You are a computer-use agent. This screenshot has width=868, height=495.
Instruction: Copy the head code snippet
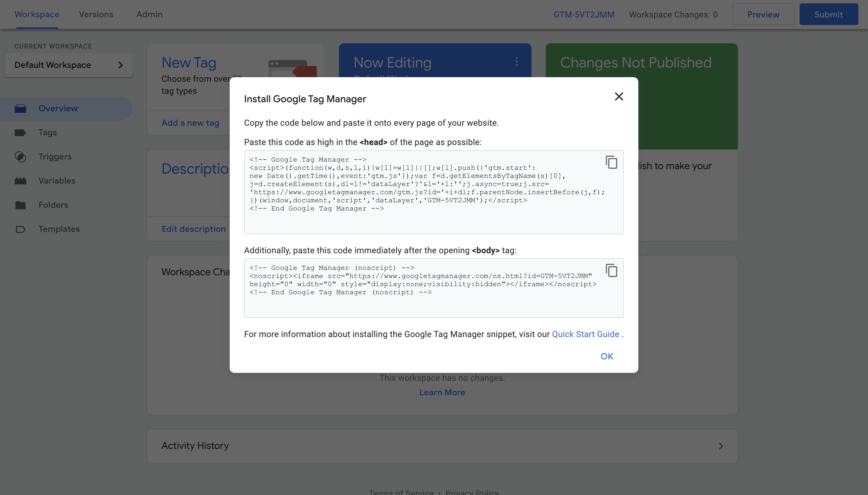click(612, 162)
